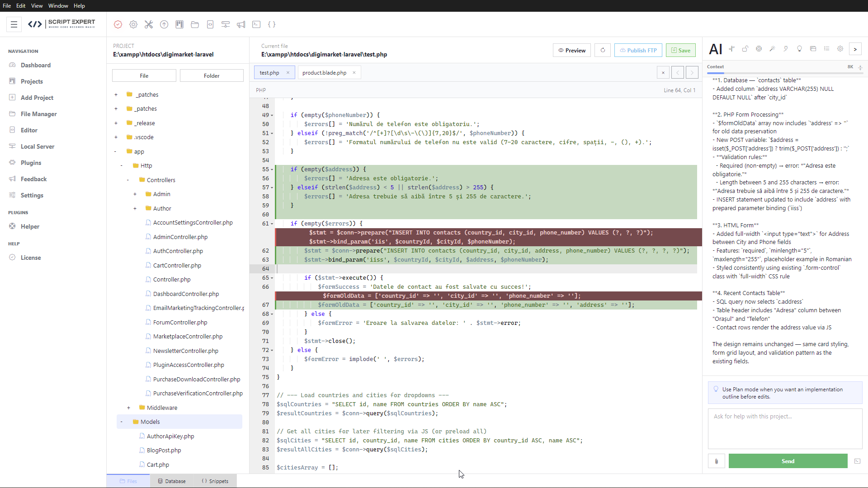
Task: Click the list icon in AI panel
Action: coord(826,48)
